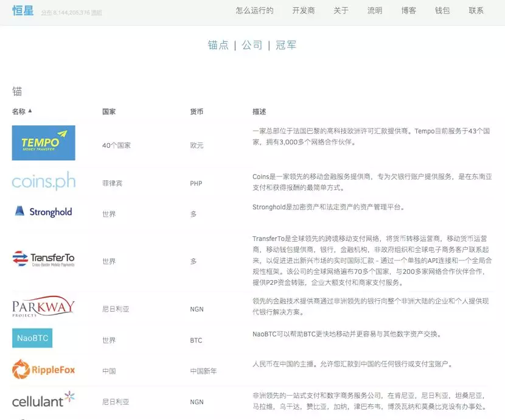Open the coins.ph logo

tap(44, 181)
